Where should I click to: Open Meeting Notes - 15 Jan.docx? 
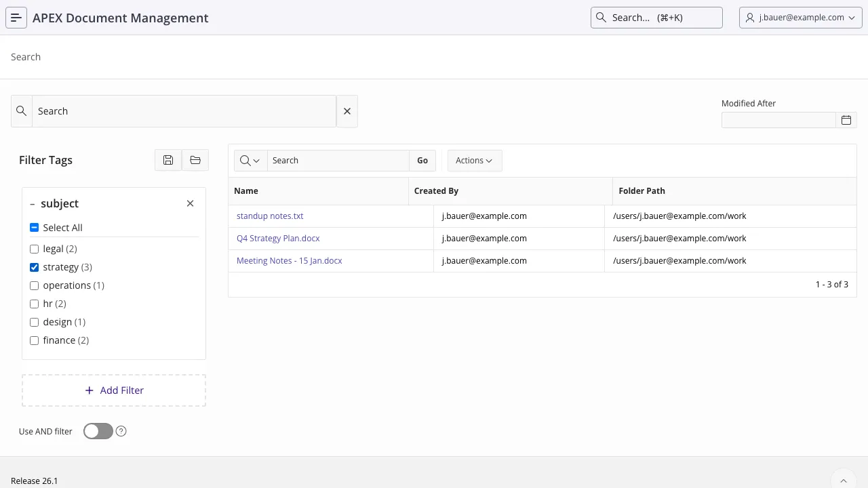[x=290, y=261]
